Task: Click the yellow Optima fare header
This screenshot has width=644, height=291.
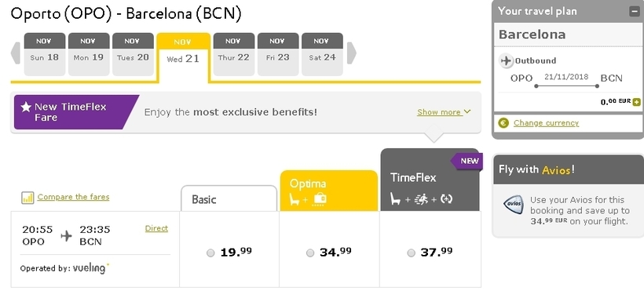Action: point(328,191)
